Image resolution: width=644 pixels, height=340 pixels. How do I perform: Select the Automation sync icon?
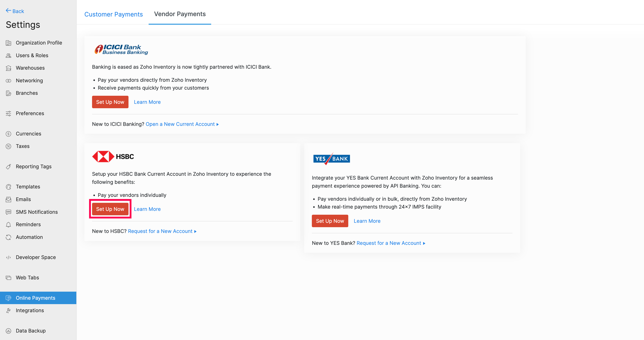point(8,237)
